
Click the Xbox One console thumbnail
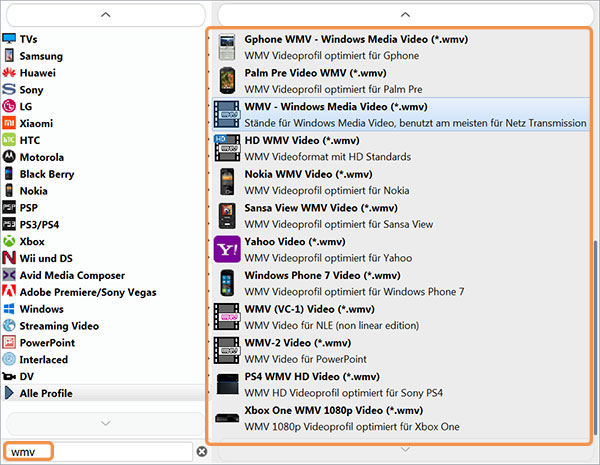click(x=227, y=418)
